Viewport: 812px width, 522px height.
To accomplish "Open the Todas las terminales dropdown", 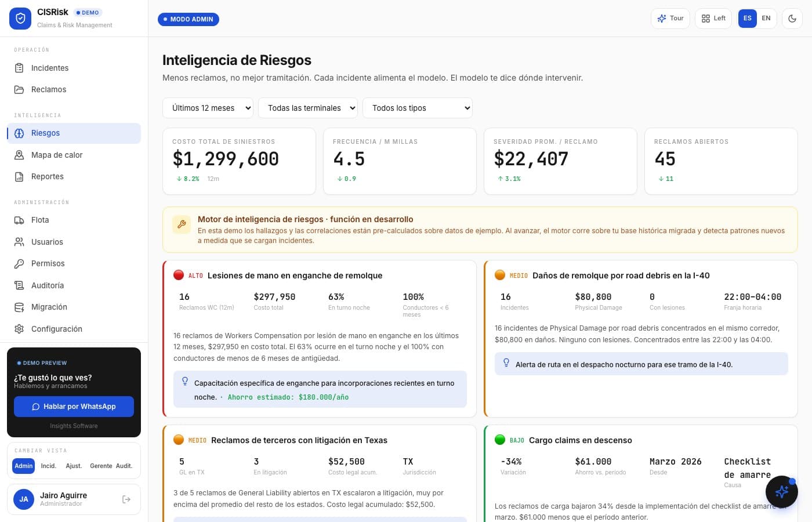I will click(x=308, y=108).
